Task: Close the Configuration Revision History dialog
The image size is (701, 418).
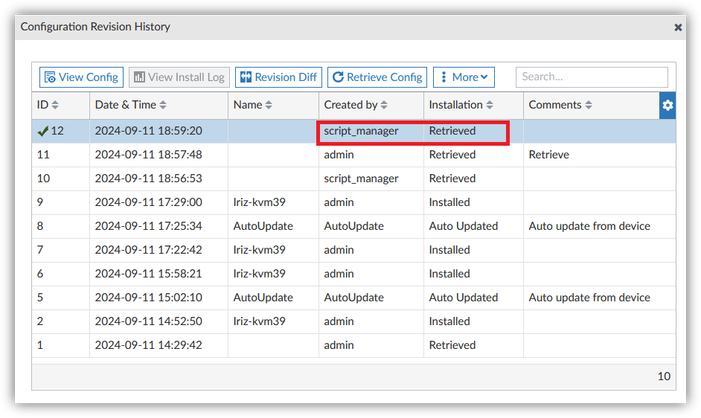Action: pyautogui.click(x=678, y=28)
